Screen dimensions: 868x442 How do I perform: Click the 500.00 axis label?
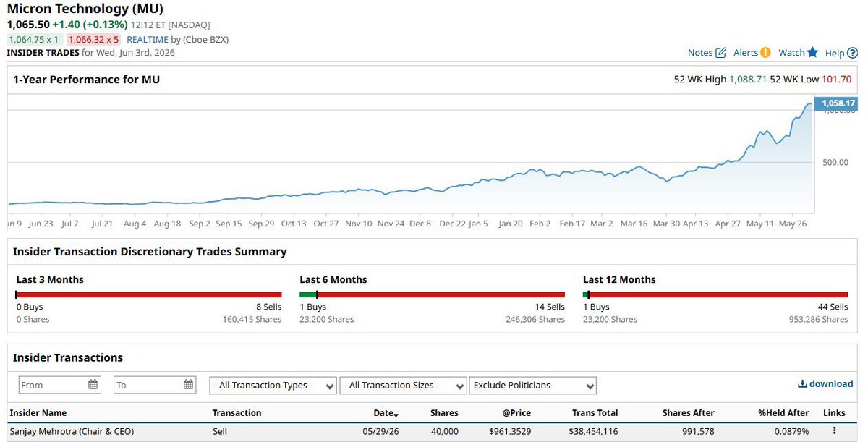[x=835, y=162]
